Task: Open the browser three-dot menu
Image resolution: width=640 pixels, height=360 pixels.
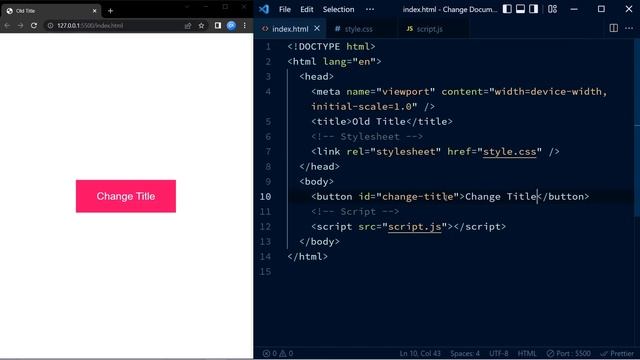Action: pos(244,25)
